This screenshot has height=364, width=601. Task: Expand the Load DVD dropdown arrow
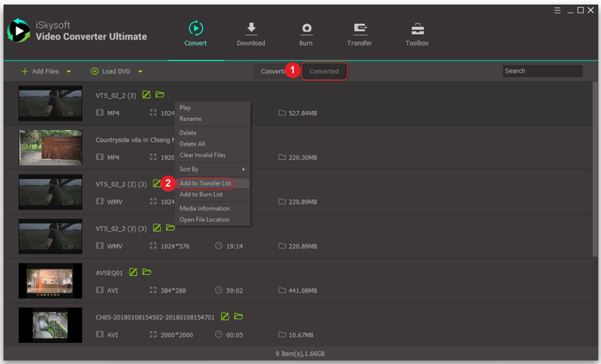(x=140, y=71)
